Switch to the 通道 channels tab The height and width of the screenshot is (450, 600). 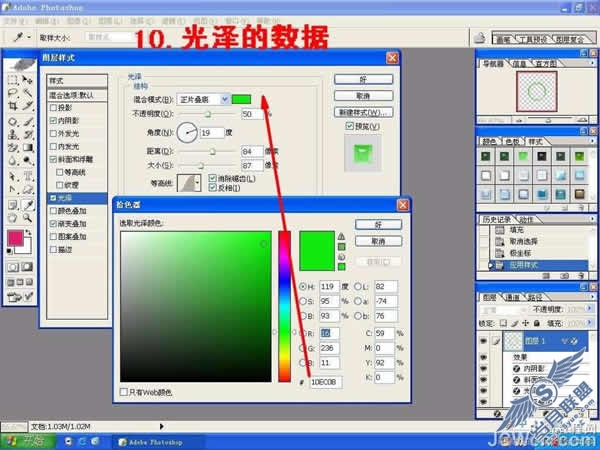pos(513,297)
